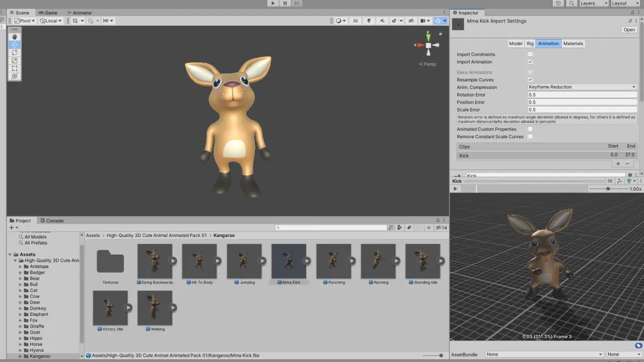Enable Remove Constant Scale Curves checkbox
This screenshot has width=644, height=362.
click(530, 137)
